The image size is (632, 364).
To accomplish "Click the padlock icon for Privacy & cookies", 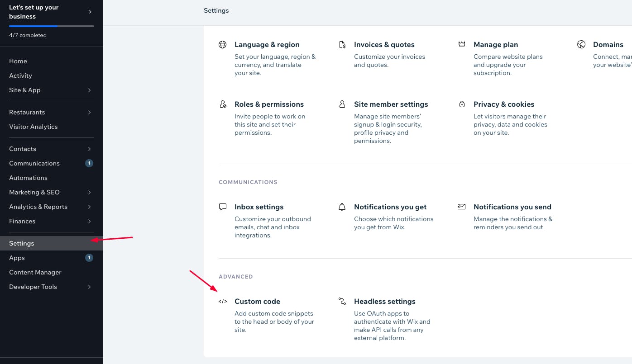I will click(x=462, y=104).
